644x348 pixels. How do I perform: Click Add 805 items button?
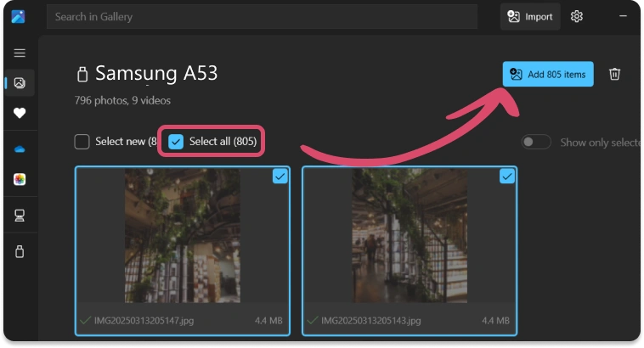(x=548, y=75)
